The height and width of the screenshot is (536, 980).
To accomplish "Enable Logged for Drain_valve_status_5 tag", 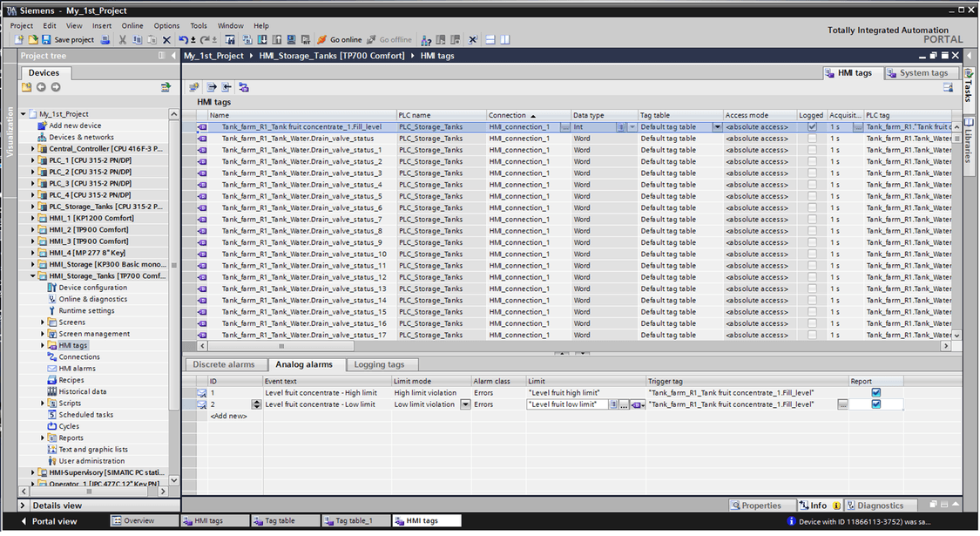I will pyautogui.click(x=812, y=196).
